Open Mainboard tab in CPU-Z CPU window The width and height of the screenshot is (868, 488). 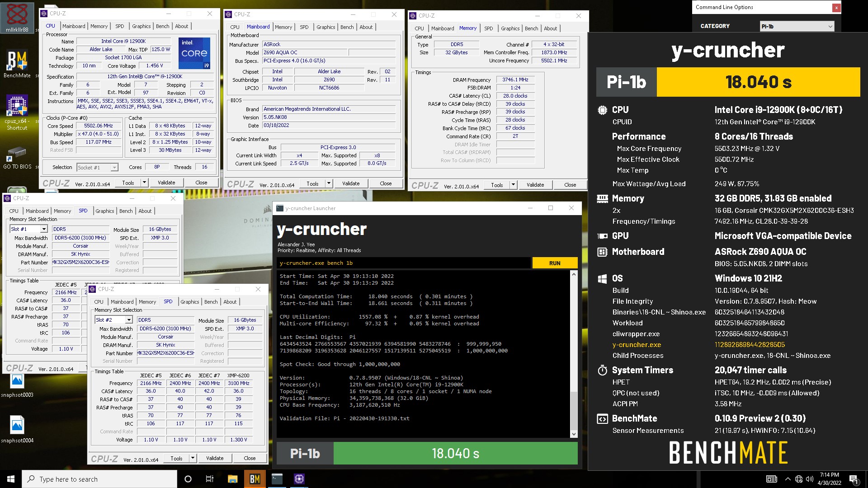point(74,26)
